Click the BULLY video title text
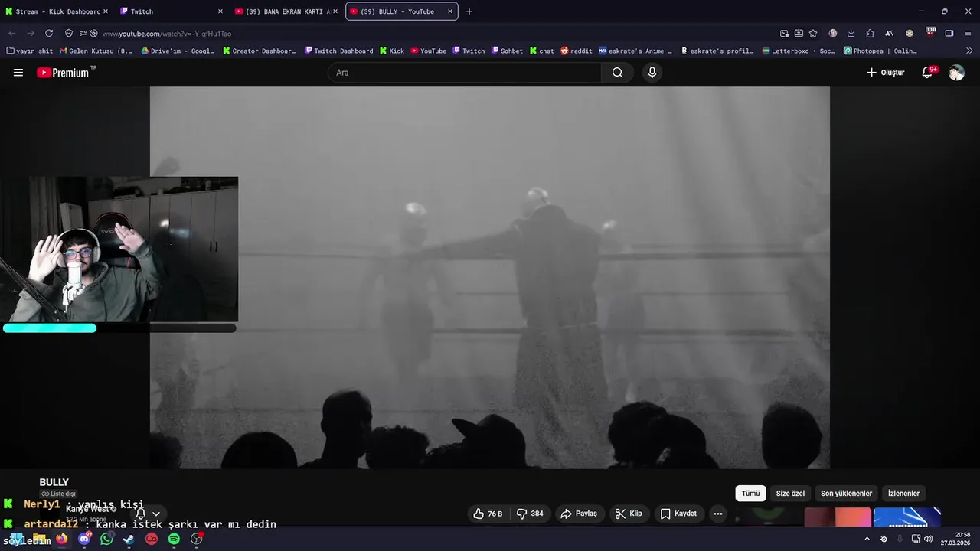This screenshot has width=980, height=551. [54, 482]
